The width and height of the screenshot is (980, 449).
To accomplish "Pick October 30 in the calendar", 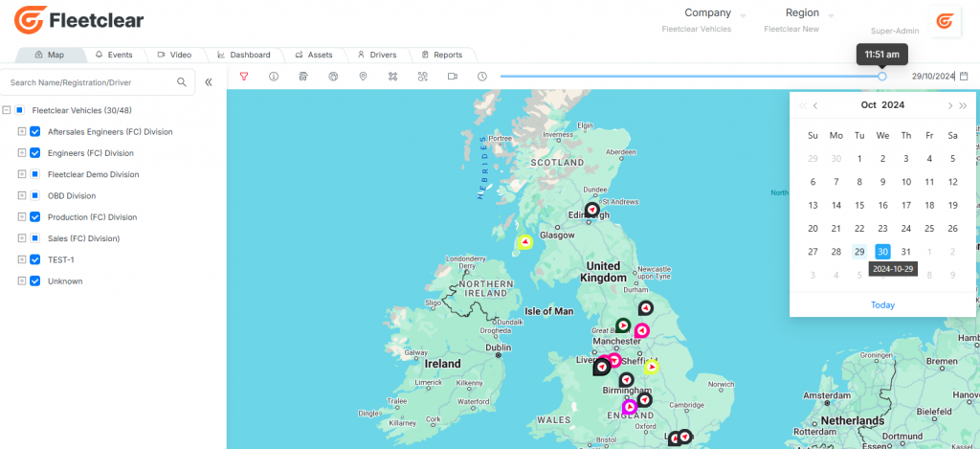I will coord(882,252).
